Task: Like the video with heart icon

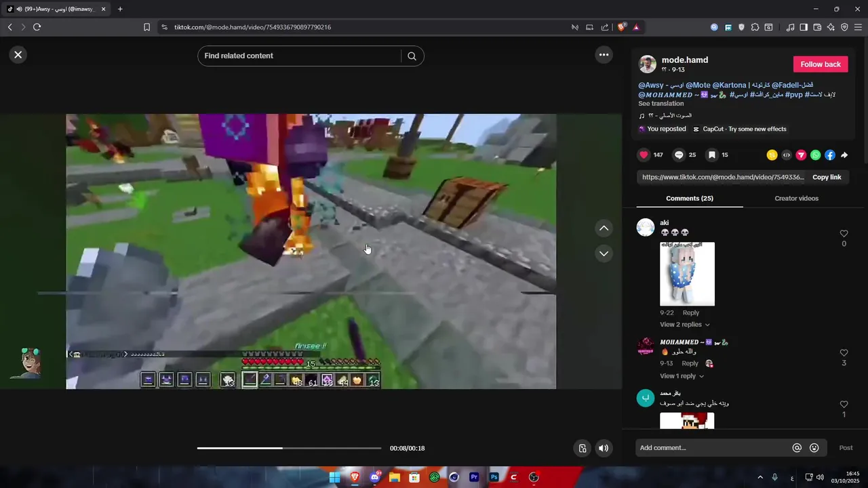Action: point(644,155)
